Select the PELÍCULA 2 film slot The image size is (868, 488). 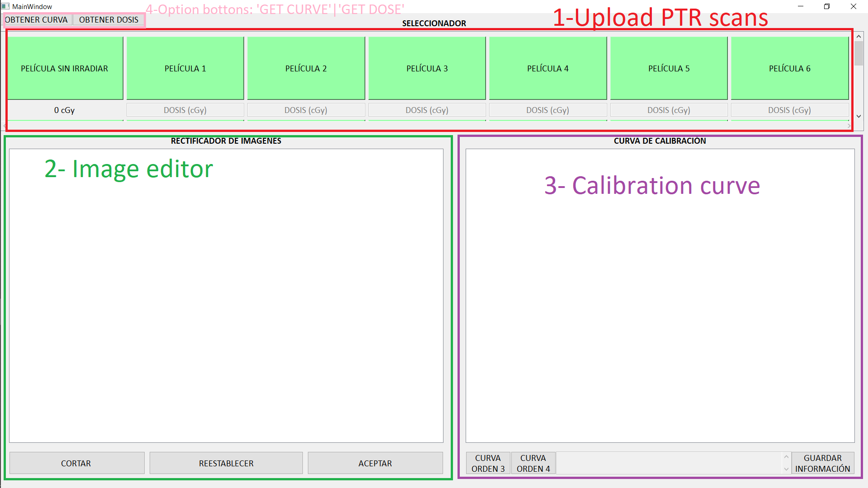(306, 68)
